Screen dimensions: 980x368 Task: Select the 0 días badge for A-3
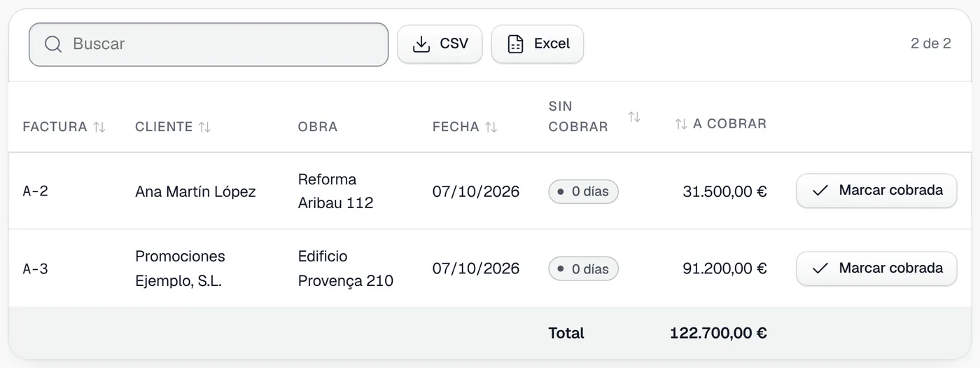coord(583,268)
